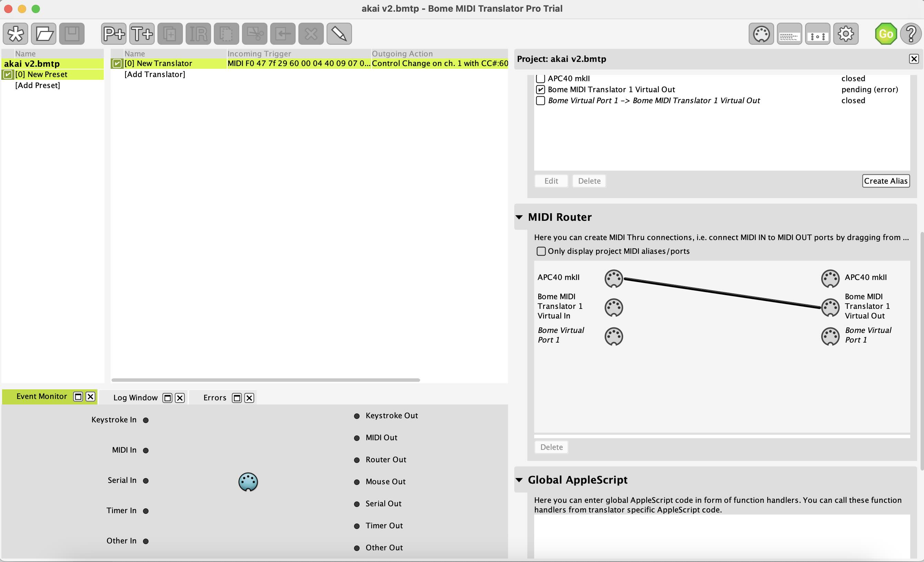Select the MIDI route connection line
This screenshot has height=562, width=924.
tap(722, 293)
